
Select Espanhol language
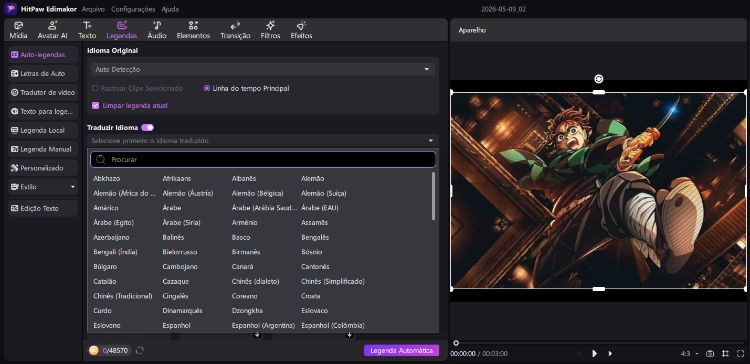[x=176, y=325]
